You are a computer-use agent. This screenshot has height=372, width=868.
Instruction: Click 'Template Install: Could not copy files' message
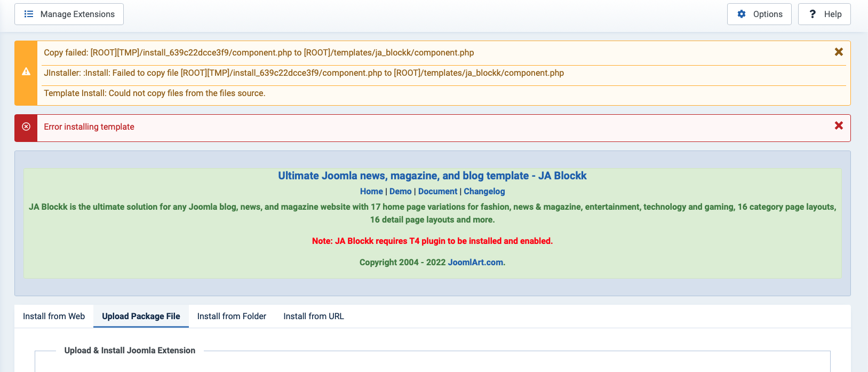point(155,93)
